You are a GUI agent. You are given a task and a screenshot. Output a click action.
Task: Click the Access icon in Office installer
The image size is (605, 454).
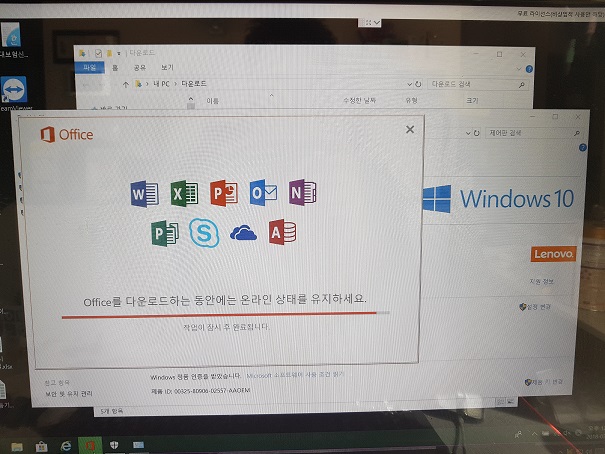tap(283, 232)
